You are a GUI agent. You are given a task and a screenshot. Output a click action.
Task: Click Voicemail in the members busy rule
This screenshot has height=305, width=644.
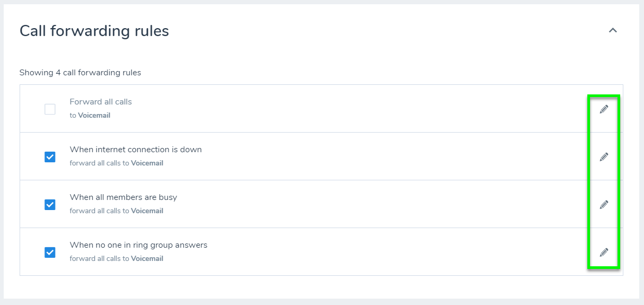(x=147, y=211)
